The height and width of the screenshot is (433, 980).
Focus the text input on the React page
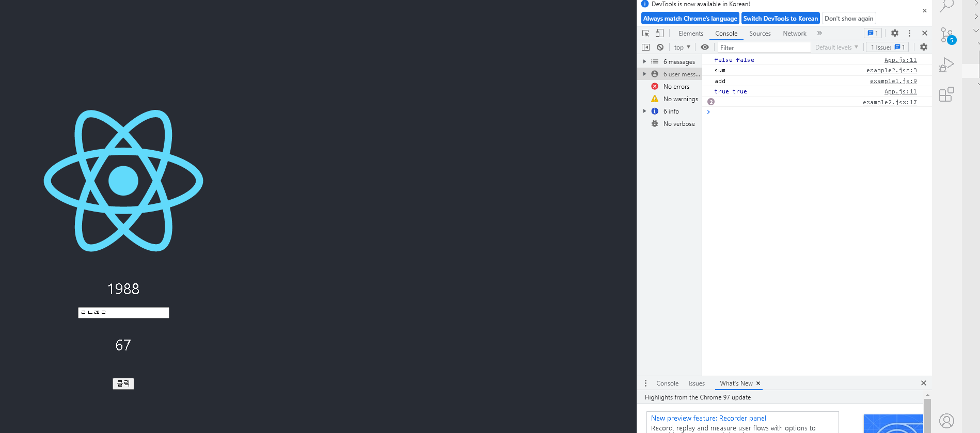(123, 312)
